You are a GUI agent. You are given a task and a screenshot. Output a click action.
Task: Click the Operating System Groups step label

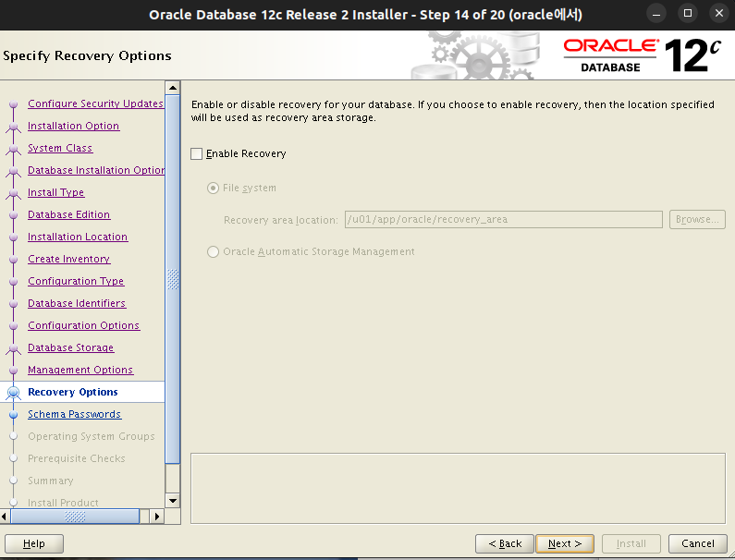[x=92, y=436]
